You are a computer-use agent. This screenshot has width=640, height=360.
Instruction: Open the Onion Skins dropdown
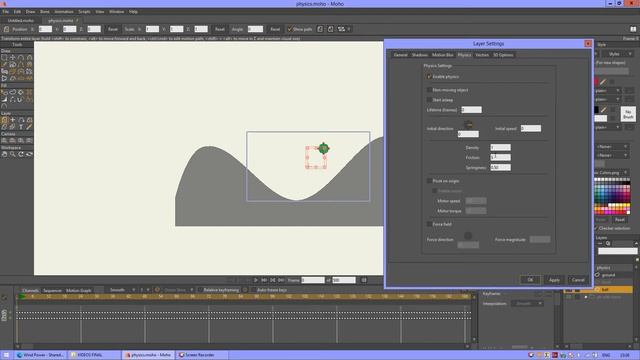(178, 290)
